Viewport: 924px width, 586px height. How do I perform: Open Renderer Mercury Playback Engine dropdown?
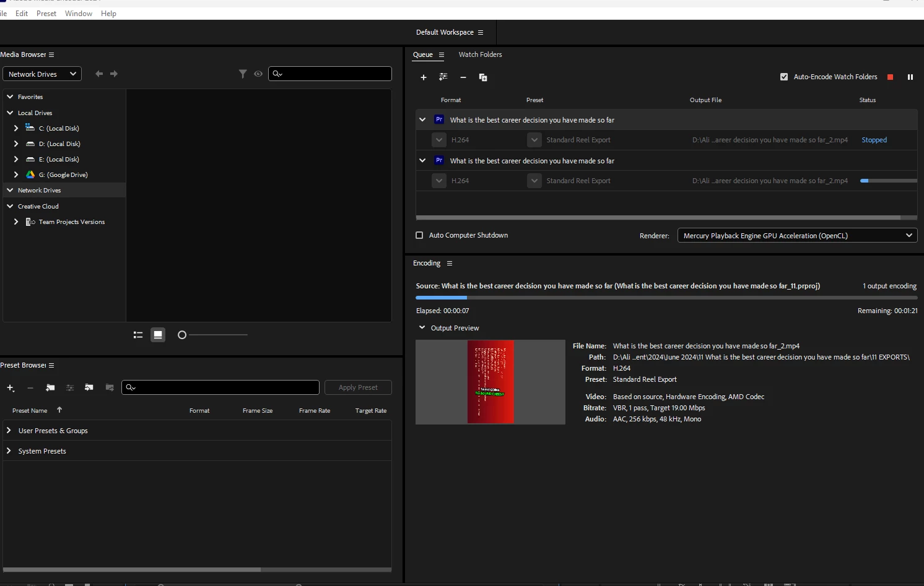tap(798, 235)
